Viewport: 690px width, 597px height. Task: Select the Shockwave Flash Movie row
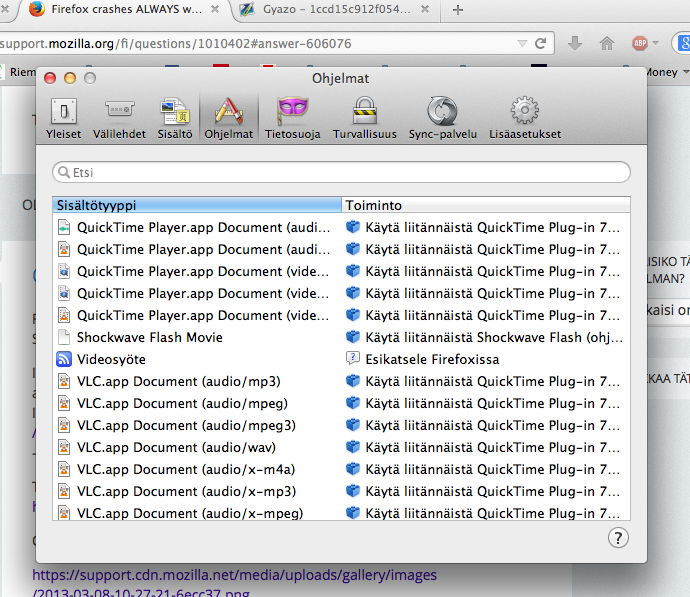[x=341, y=337]
